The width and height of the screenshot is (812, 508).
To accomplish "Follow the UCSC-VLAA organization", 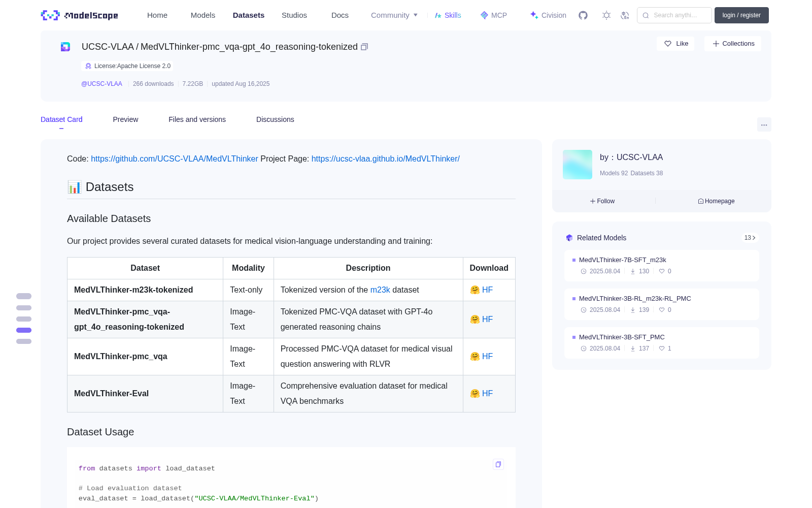I will tap(602, 201).
